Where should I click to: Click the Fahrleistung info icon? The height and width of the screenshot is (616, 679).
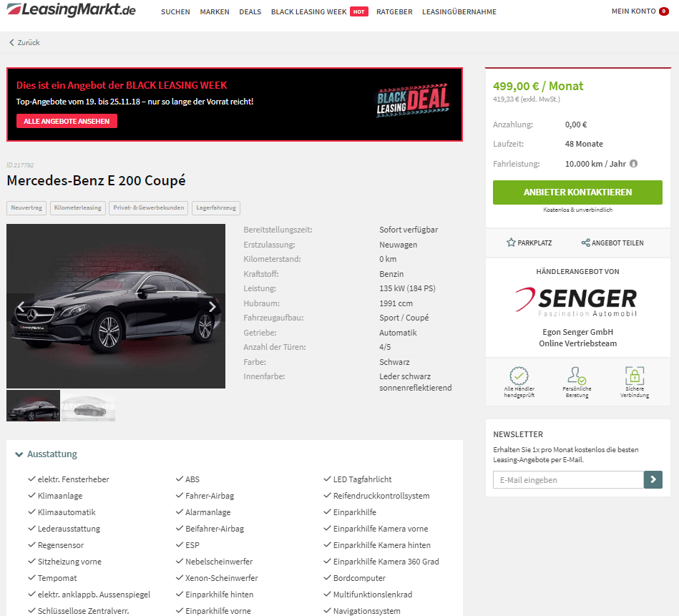633,164
